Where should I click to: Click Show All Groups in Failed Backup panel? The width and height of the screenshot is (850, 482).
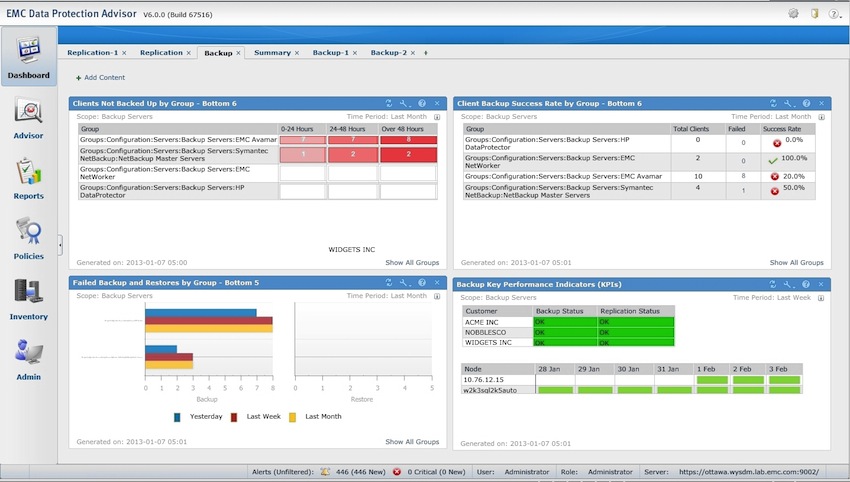(412, 442)
